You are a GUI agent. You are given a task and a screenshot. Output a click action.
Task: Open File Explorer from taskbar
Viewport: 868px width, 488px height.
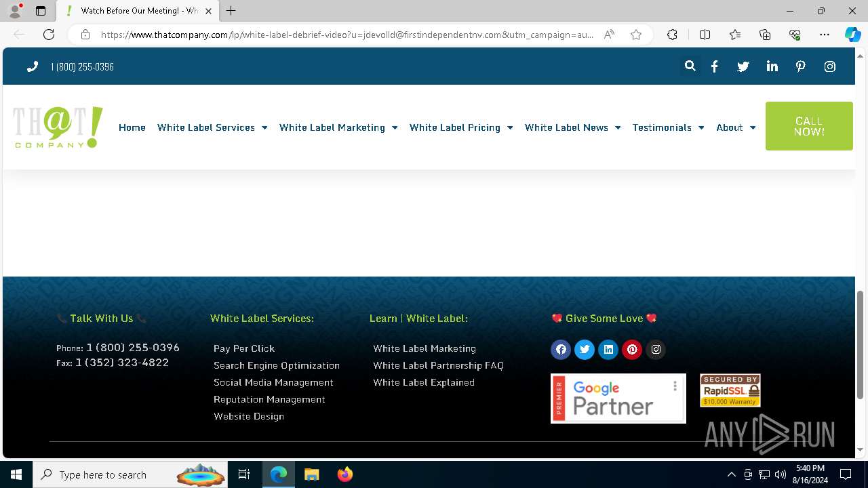[x=311, y=474]
